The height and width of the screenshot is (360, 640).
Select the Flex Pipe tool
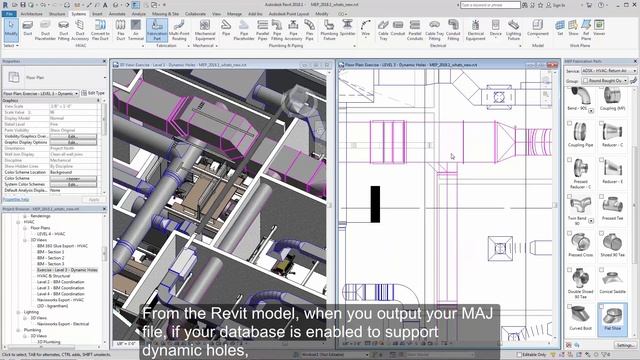309,30
